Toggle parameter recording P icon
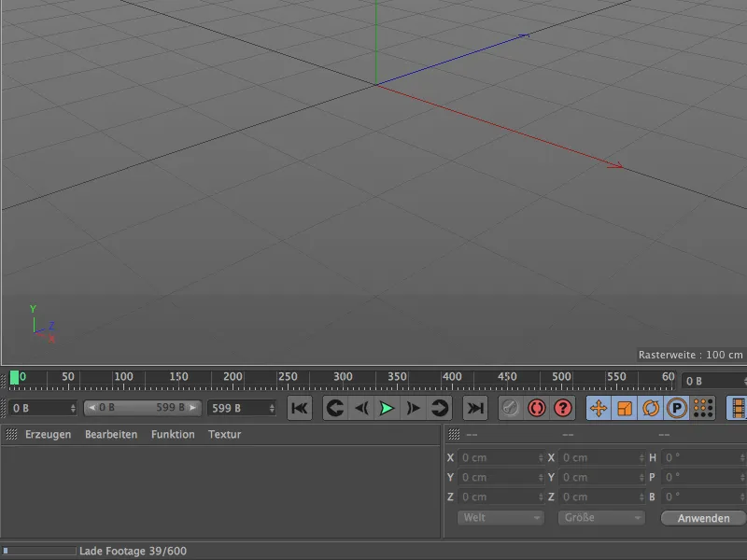Screen dimensions: 747x560 point(677,408)
